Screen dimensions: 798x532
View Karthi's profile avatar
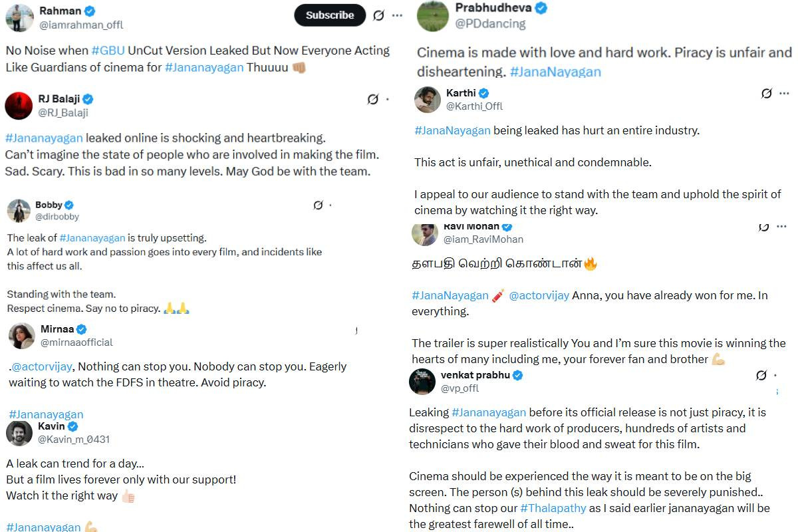(428, 100)
